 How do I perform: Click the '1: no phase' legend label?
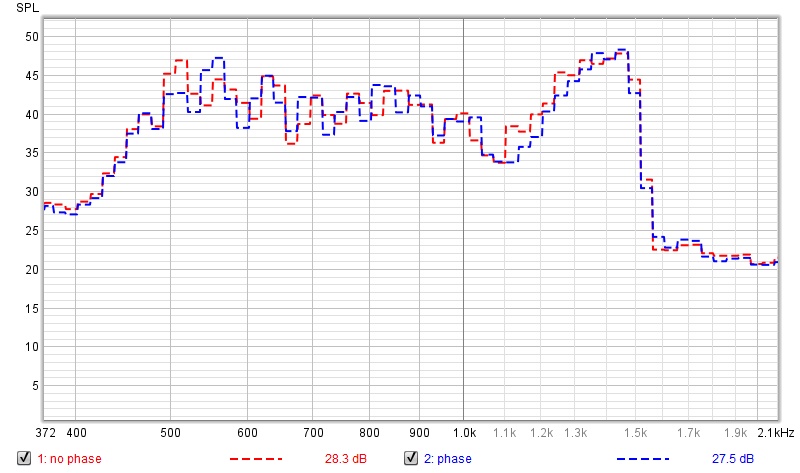[x=69, y=459]
